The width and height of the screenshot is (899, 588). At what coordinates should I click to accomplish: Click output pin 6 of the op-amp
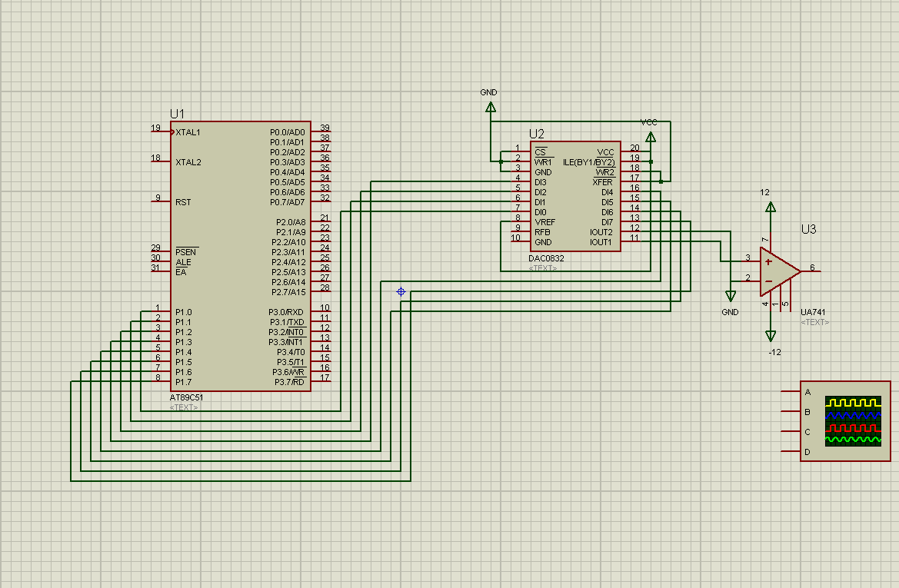point(811,270)
